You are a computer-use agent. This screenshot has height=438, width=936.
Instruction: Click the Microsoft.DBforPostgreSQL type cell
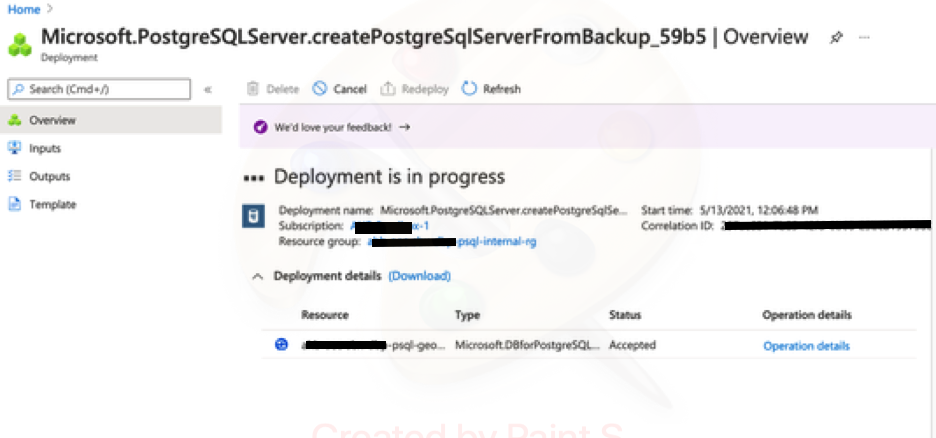pos(528,345)
